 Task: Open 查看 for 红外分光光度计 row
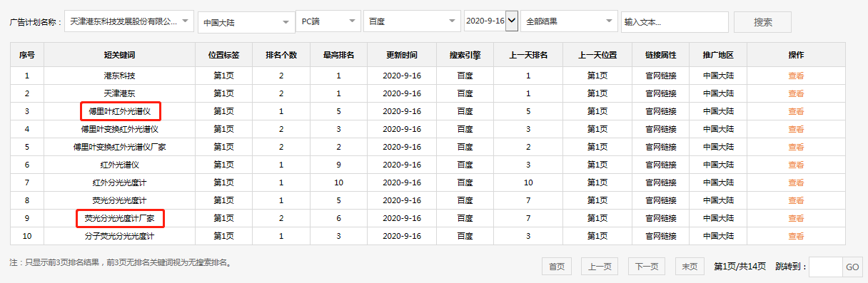pos(796,182)
